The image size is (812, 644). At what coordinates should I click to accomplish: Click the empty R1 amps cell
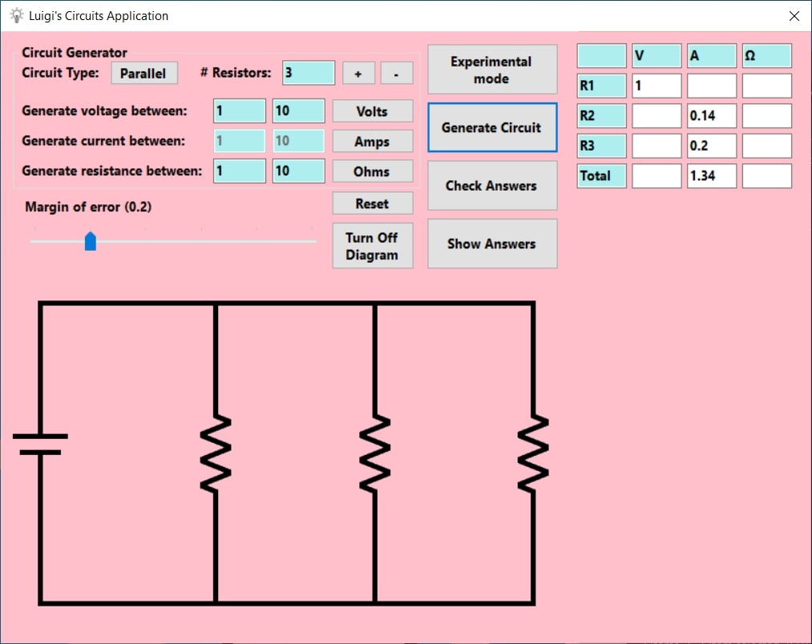click(x=712, y=86)
